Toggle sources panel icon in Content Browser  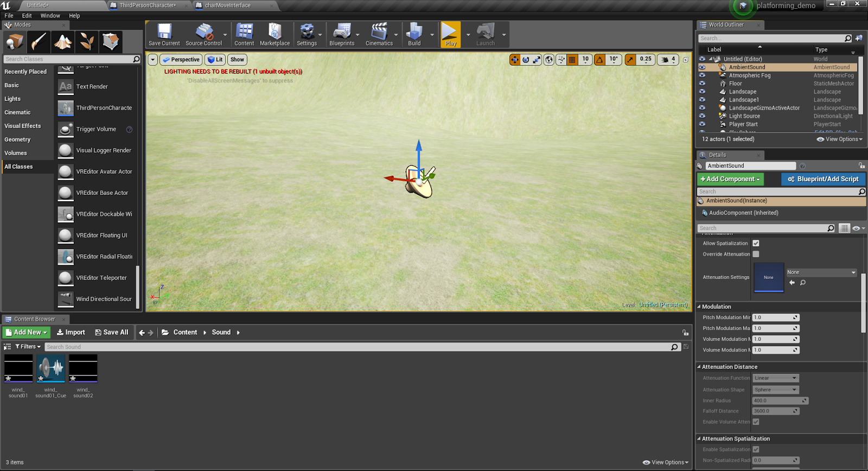[7, 347]
